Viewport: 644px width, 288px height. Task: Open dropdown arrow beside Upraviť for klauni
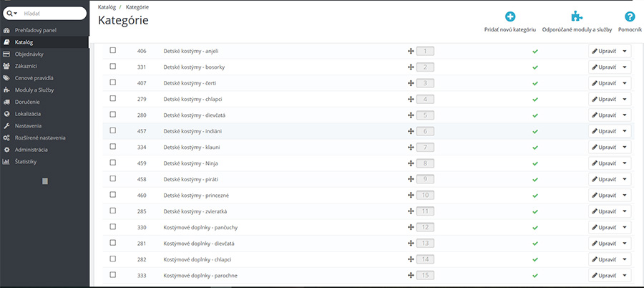tap(625, 148)
